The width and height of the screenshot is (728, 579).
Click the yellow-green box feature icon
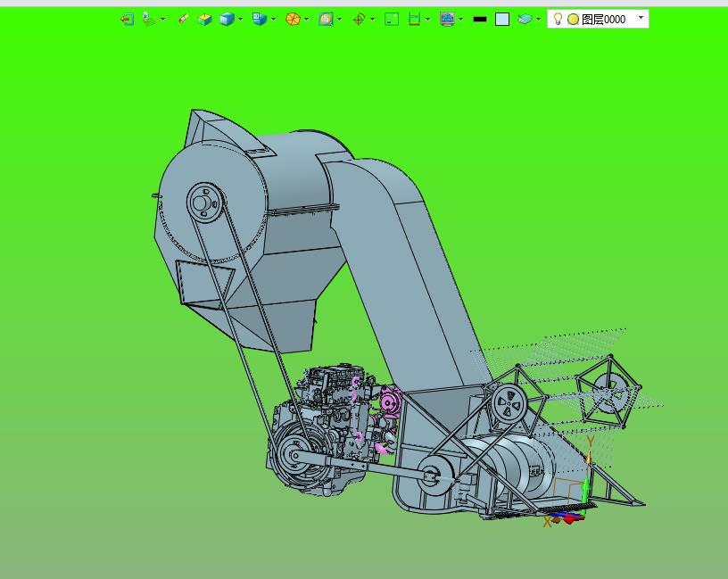[x=205, y=19]
